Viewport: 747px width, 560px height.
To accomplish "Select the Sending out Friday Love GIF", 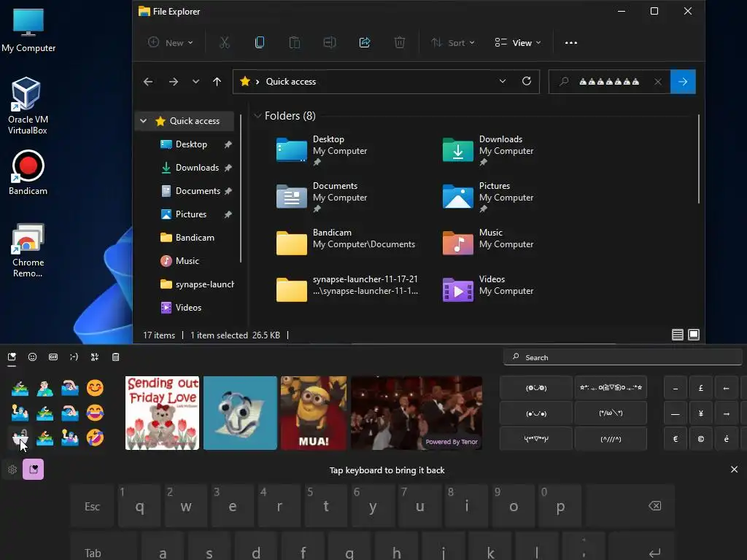I will tap(162, 413).
